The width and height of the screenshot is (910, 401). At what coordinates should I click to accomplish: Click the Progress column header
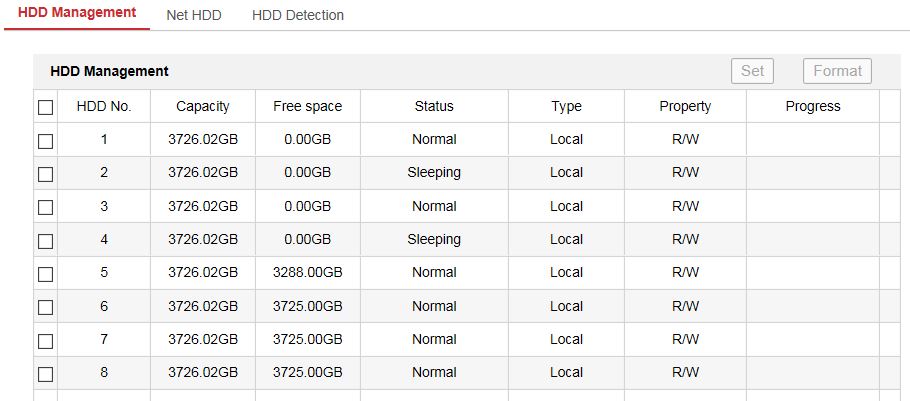pos(813,106)
